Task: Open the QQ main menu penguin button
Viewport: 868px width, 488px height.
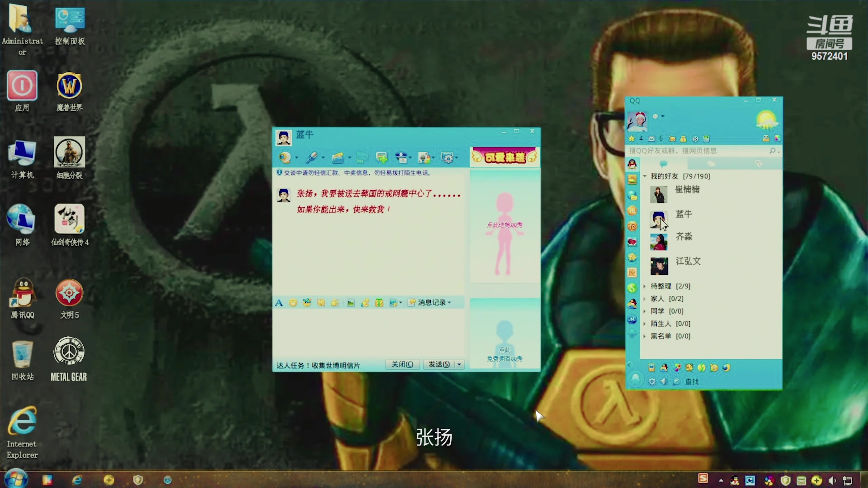Action: [635, 379]
